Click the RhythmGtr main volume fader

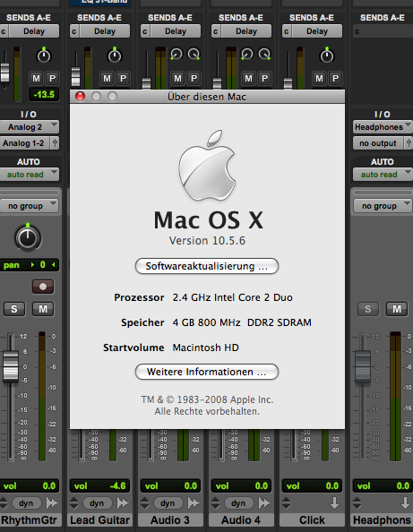click(x=11, y=366)
